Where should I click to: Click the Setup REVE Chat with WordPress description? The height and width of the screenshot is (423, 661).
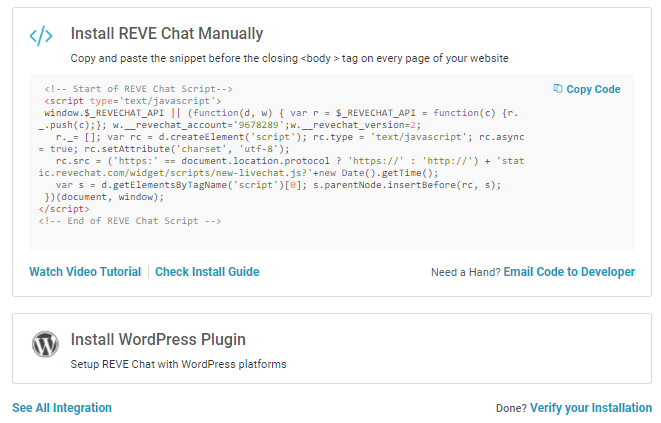pos(178,364)
